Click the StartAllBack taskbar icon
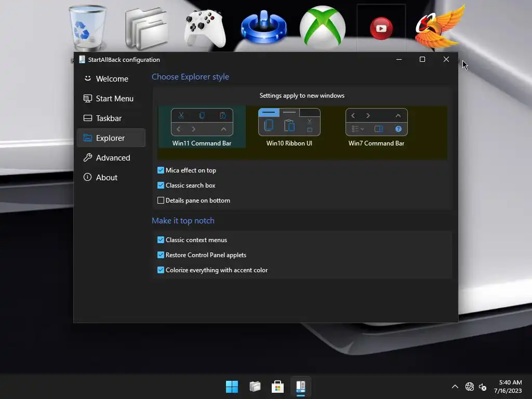532x399 pixels. [301, 387]
